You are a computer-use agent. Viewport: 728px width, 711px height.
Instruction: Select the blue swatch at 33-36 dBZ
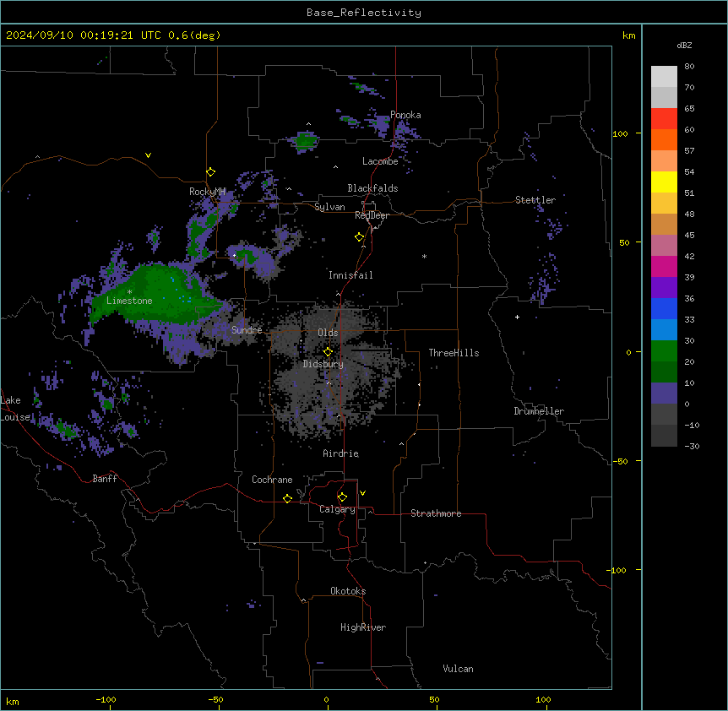664,308
